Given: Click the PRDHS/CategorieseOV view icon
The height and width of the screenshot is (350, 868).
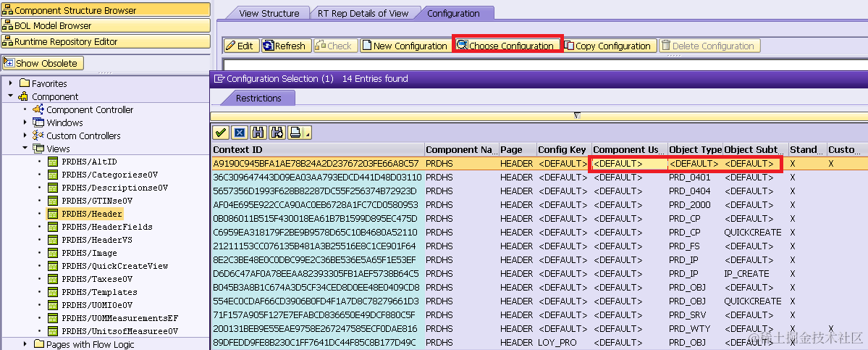Looking at the screenshot, I should point(53,175).
